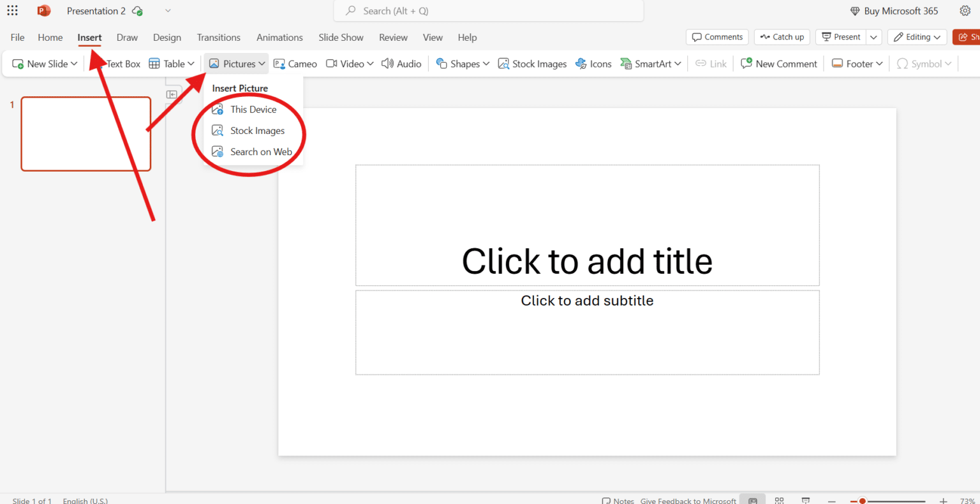This screenshot has height=504, width=980.
Task: Select Stock Images from Insert Picture menu
Action: [257, 130]
